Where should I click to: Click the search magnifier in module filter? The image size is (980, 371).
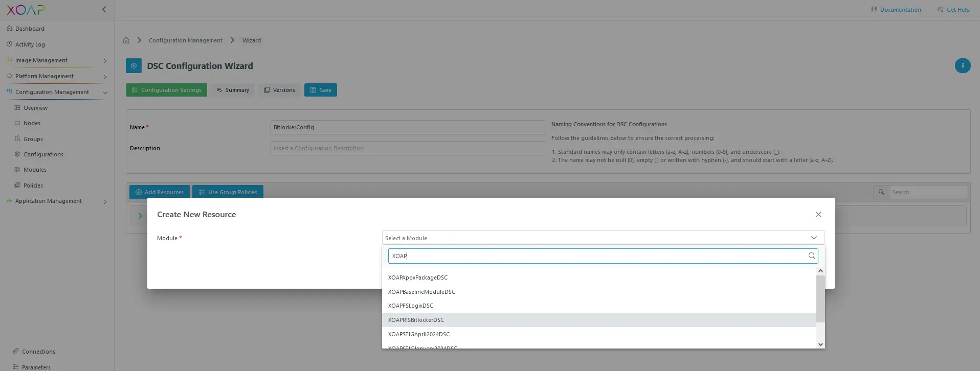(x=812, y=256)
